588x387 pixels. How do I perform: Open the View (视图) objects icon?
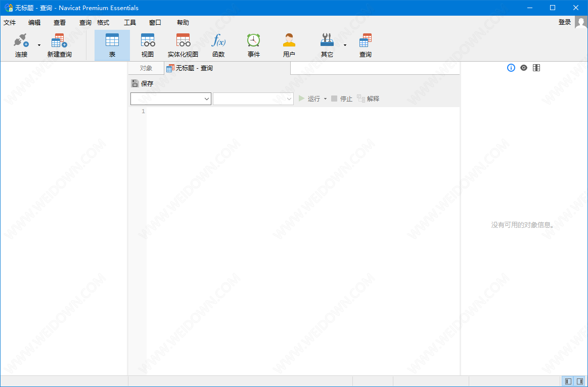(x=148, y=41)
